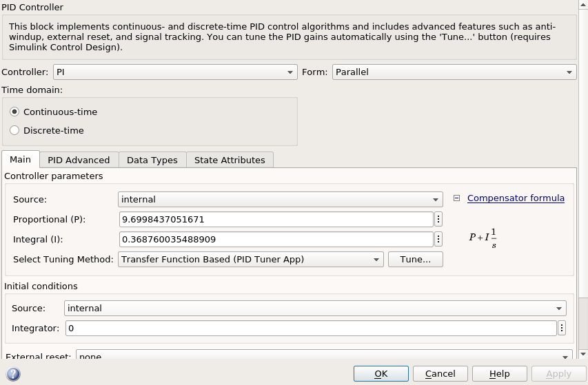
Task: Open the Form dropdown showing Parallel
Action: [454, 72]
